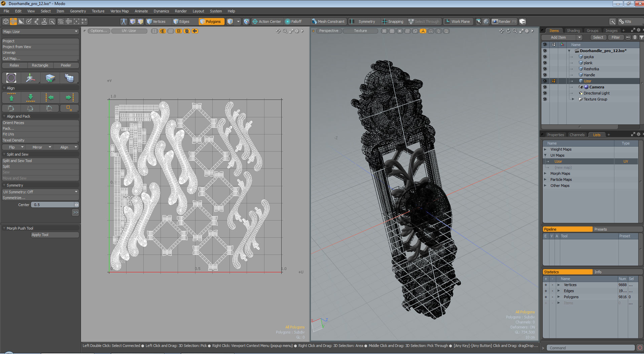The height and width of the screenshot is (354, 644).
Task: Click the magnifier icon left of Kits
Action: click(x=613, y=22)
